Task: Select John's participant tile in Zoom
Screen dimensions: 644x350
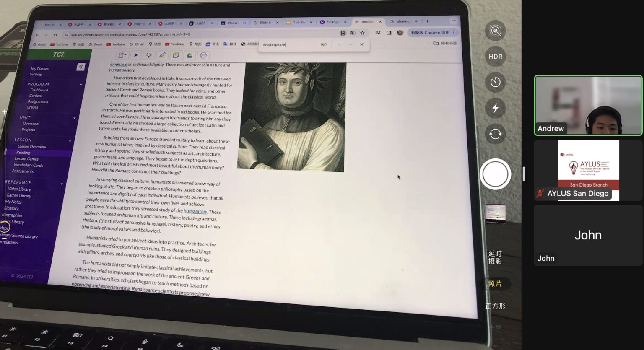Action: coord(588,235)
